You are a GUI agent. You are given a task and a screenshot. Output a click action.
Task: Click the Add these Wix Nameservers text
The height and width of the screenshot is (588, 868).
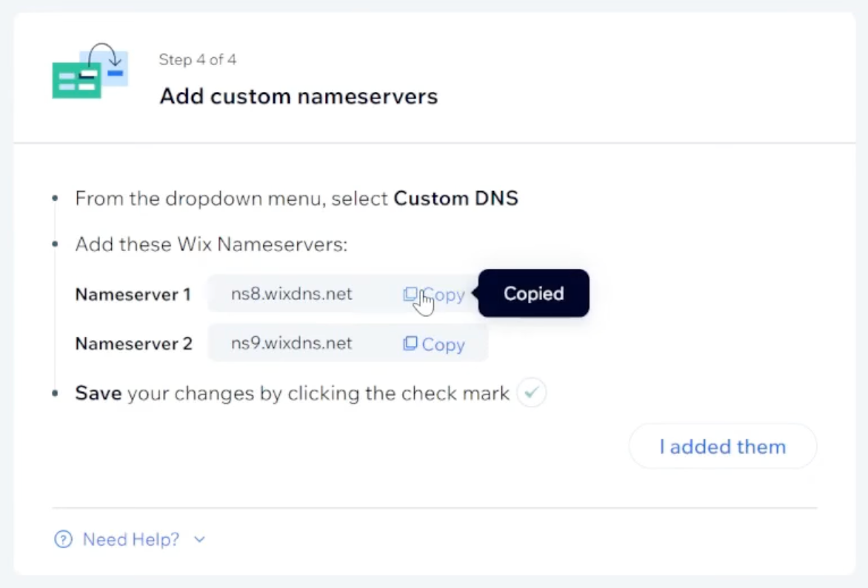pos(212,244)
